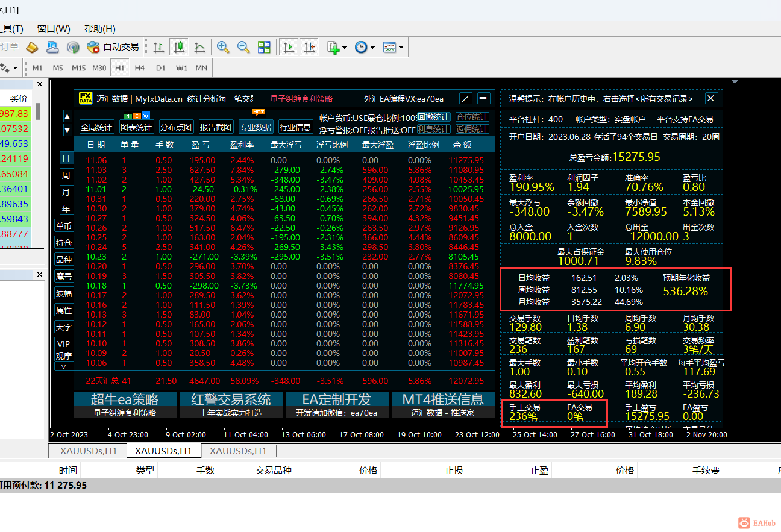Open the 行业信息 view
Image resolution: width=781 pixels, height=532 pixels.
[x=295, y=127]
